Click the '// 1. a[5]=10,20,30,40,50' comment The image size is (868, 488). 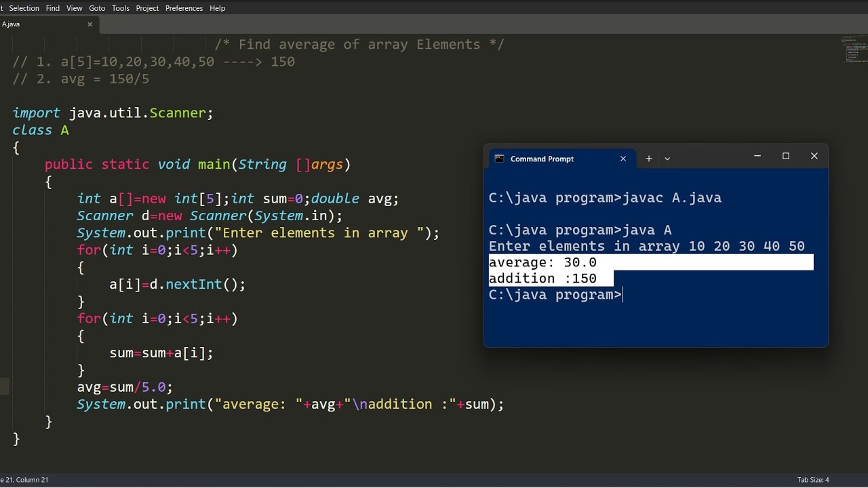[153, 62]
